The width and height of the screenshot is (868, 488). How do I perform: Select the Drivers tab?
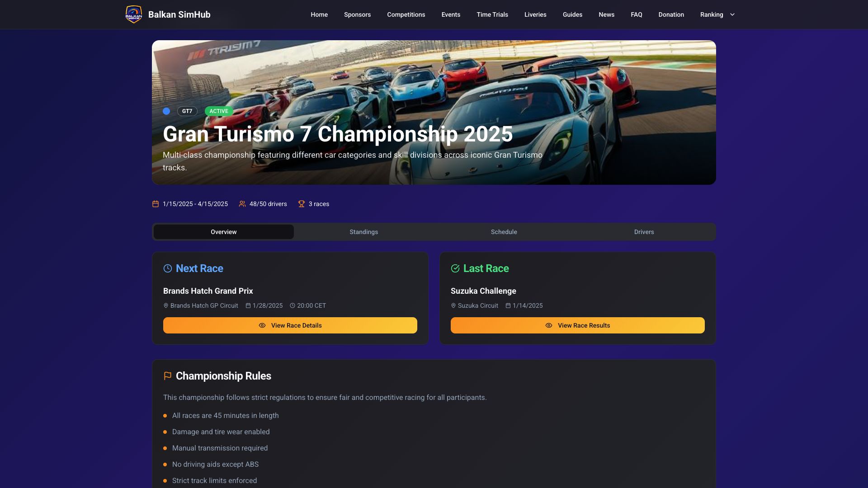coord(644,232)
